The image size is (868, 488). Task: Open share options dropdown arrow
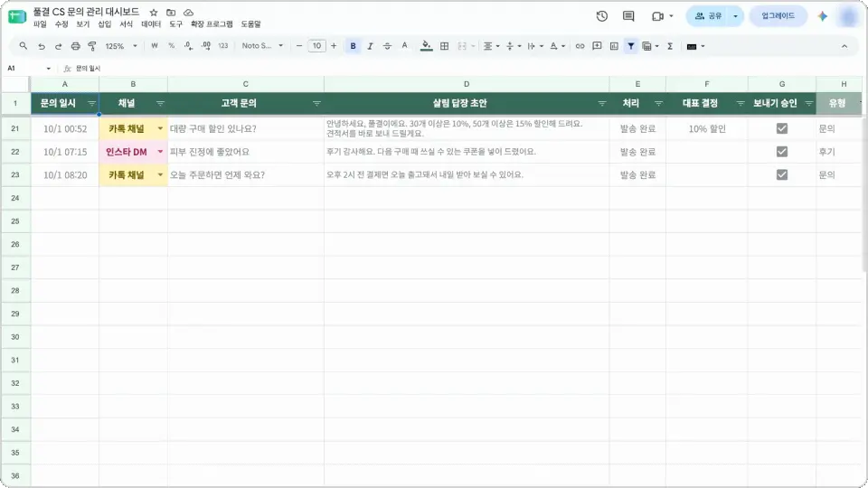[x=735, y=16]
